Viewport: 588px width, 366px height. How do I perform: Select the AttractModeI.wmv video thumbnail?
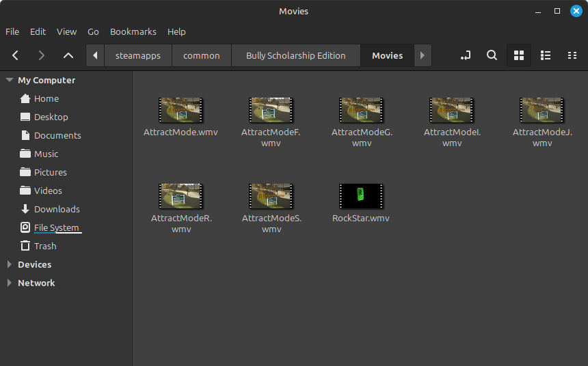pos(451,110)
